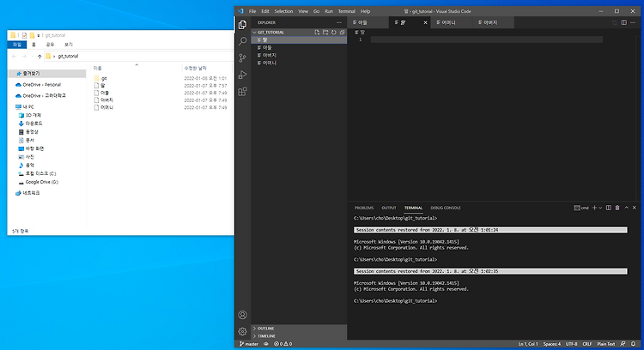Open the Run menu
644x350 pixels.
[x=329, y=11]
